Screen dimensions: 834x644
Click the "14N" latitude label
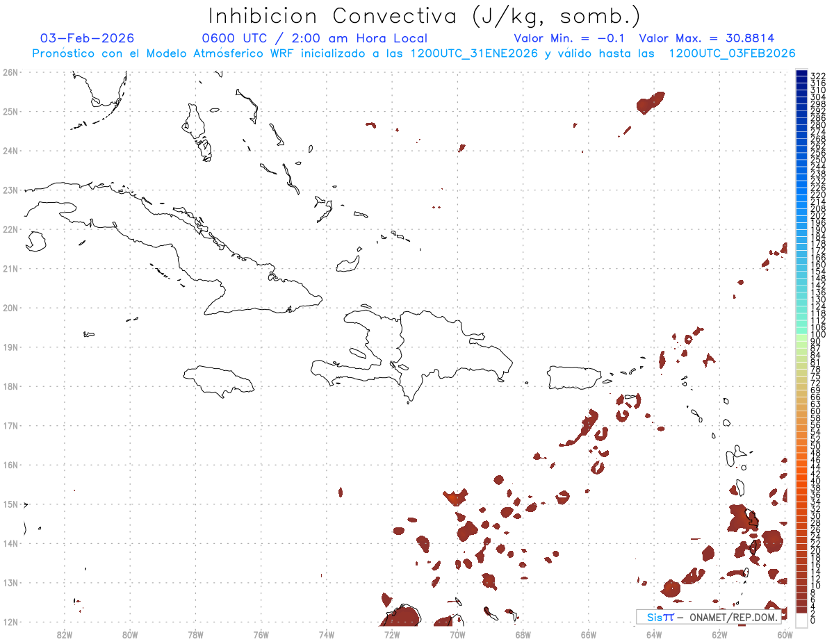tap(10, 543)
